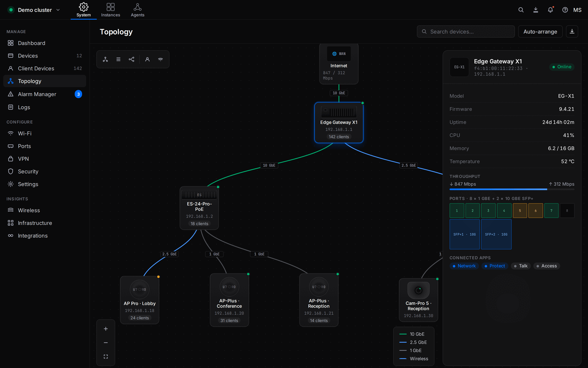Open the help question mark icon
The image size is (588, 368).
point(565,10)
